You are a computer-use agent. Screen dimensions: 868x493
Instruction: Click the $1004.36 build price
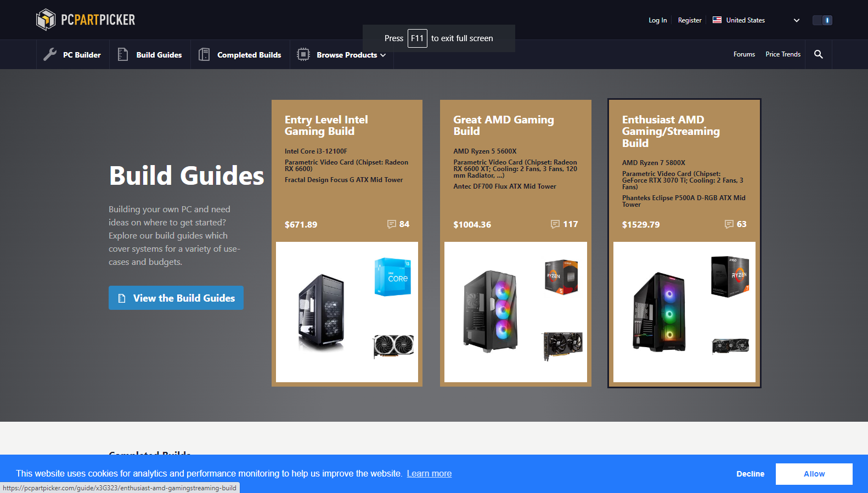point(472,225)
